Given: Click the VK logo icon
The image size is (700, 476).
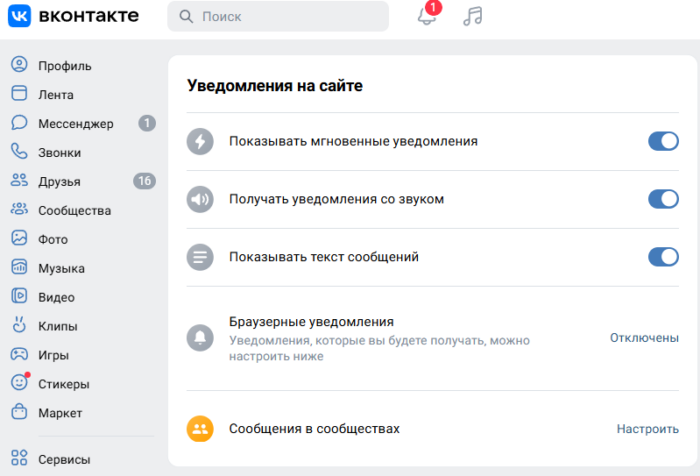Looking at the screenshot, I should [x=19, y=16].
